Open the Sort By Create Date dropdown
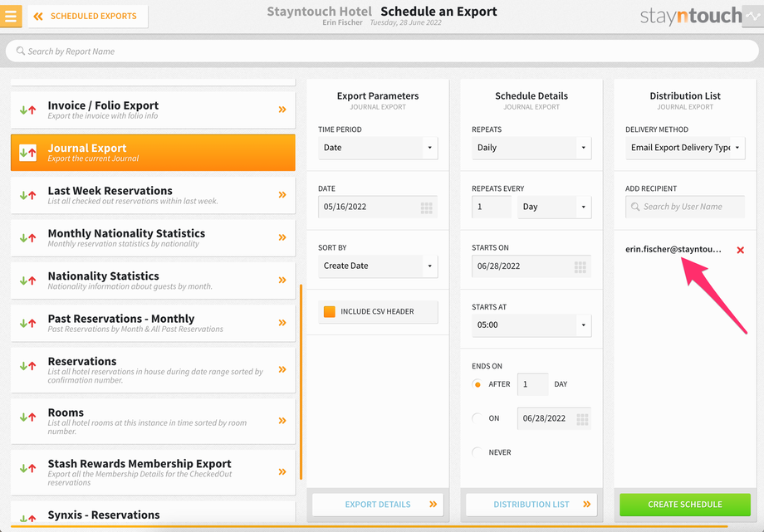This screenshot has height=532, width=764. (378, 266)
